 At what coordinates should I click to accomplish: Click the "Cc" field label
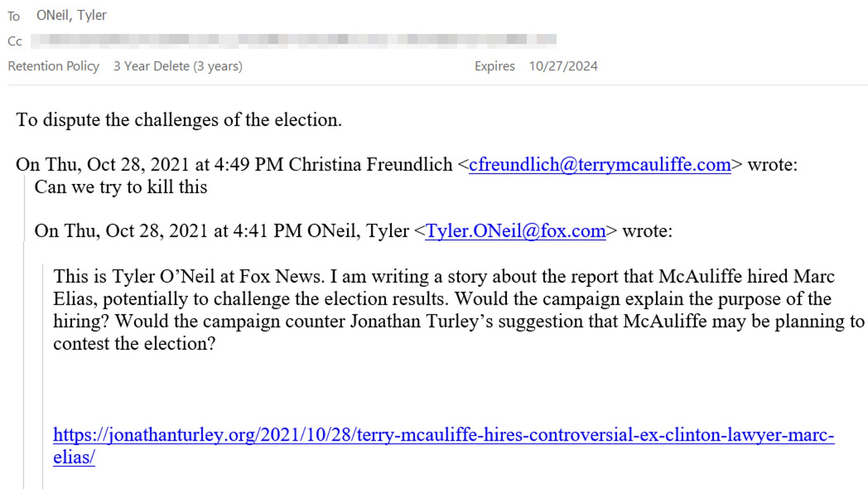(x=14, y=42)
